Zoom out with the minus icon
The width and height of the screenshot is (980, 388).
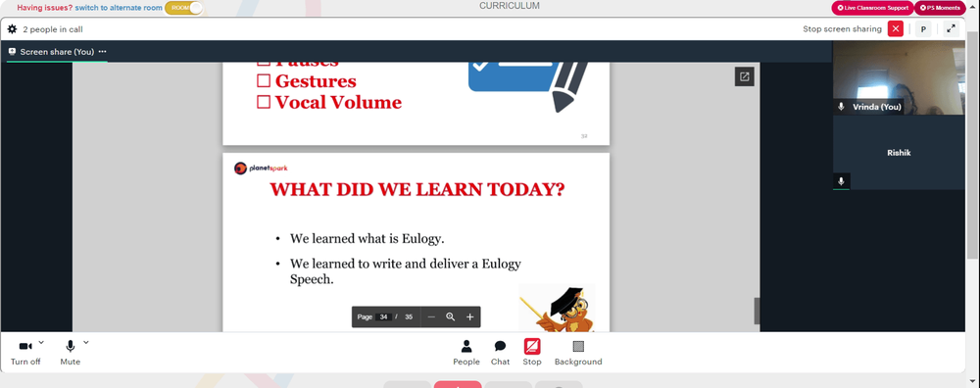pyautogui.click(x=431, y=316)
